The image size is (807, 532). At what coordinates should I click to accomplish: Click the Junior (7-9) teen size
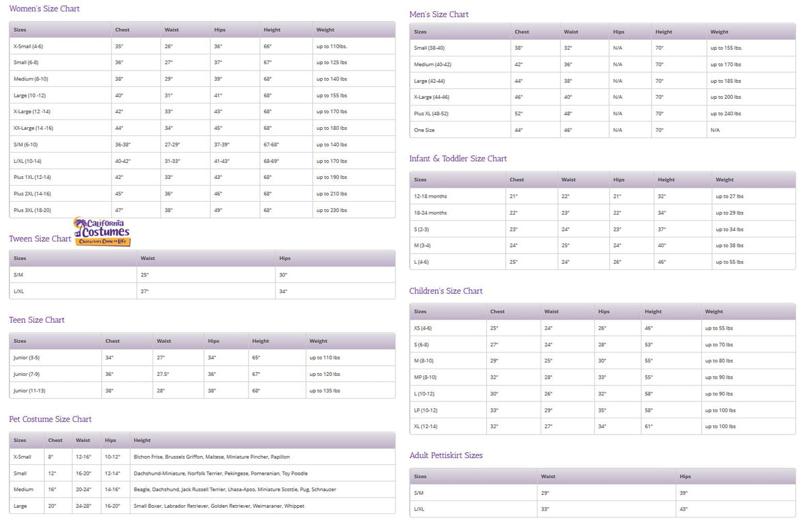coord(27,374)
